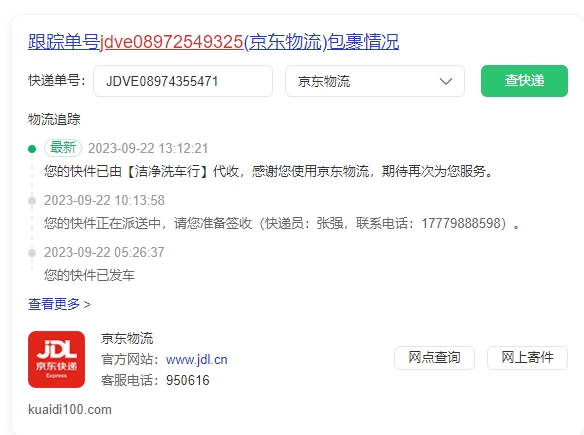Image resolution: width=584 pixels, height=435 pixels.
Task: Click the JDL Express red logo
Action: 56,359
